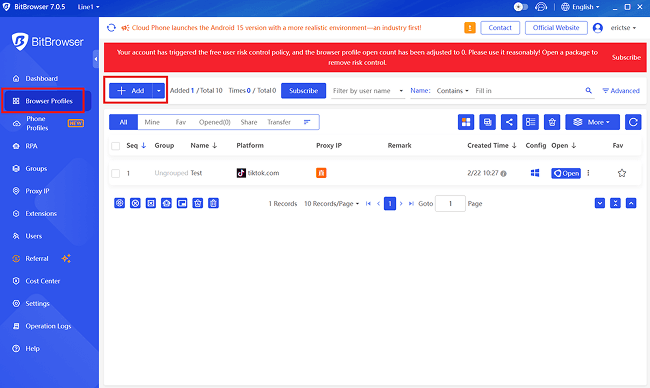
Task: Collapse the sidebar with the arrow handle
Action: [96, 59]
